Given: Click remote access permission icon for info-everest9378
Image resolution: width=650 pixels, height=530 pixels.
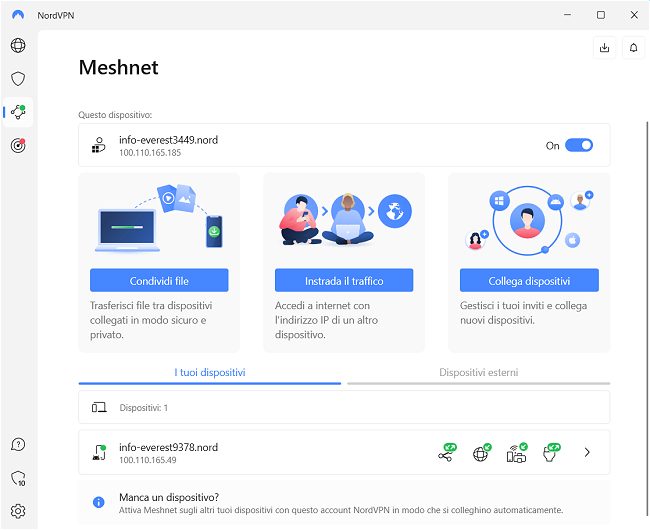Looking at the screenshot, I should pyautogui.click(x=551, y=453).
